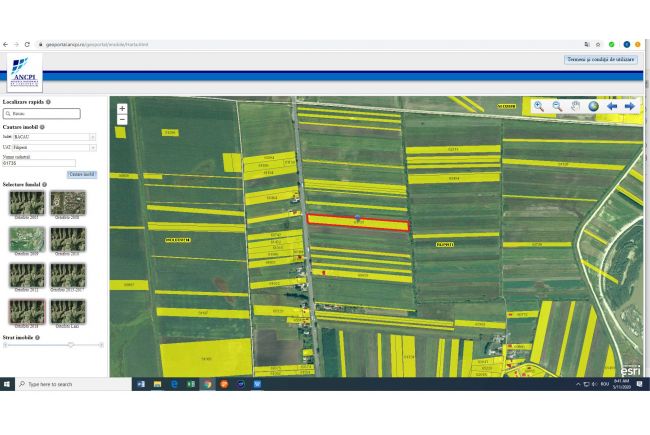
Task: Open File Explorer from taskbar
Action: click(x=158, y=384)
